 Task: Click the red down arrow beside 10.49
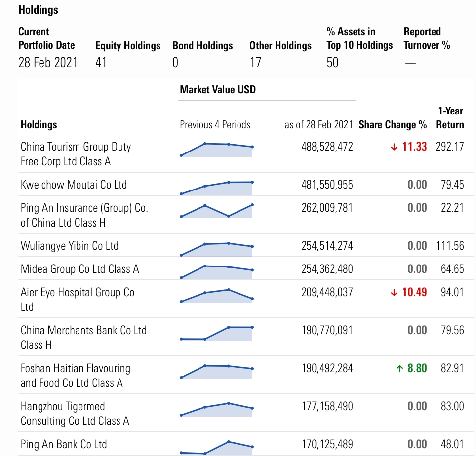(394, 293)
